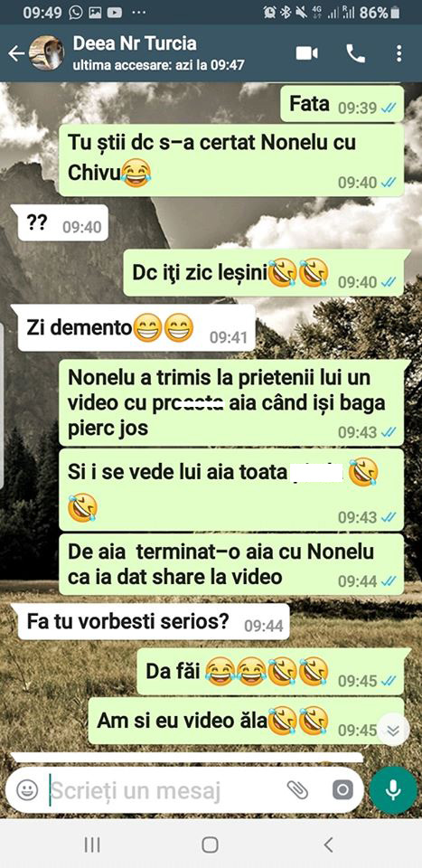Open contact info via 'Deea Nr Turcia' name
Viewport: 422px width, 868px height.
click(135, 43)
